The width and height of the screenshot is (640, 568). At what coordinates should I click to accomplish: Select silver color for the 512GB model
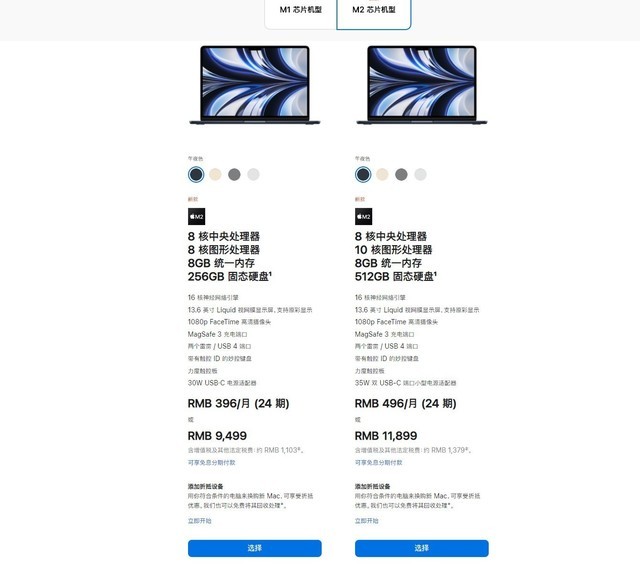tap(420, 175)
